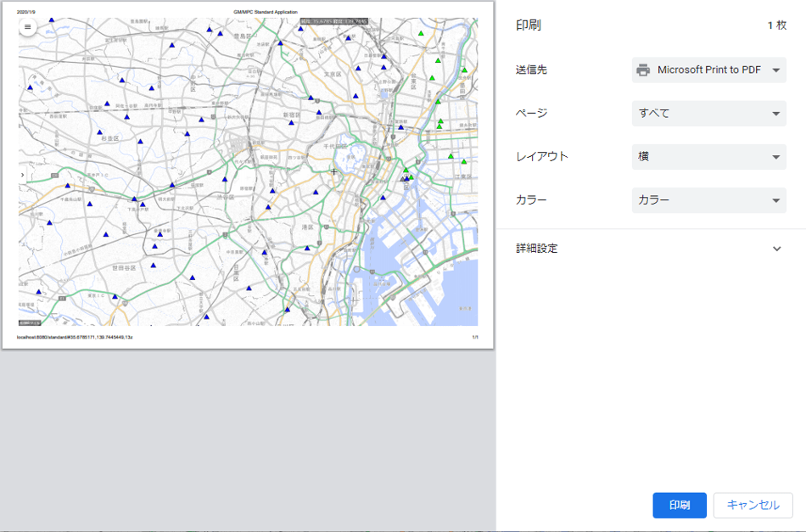Open the カラー color mode dropdown
This screenshot has width=806, height=532.
[708, 200]
